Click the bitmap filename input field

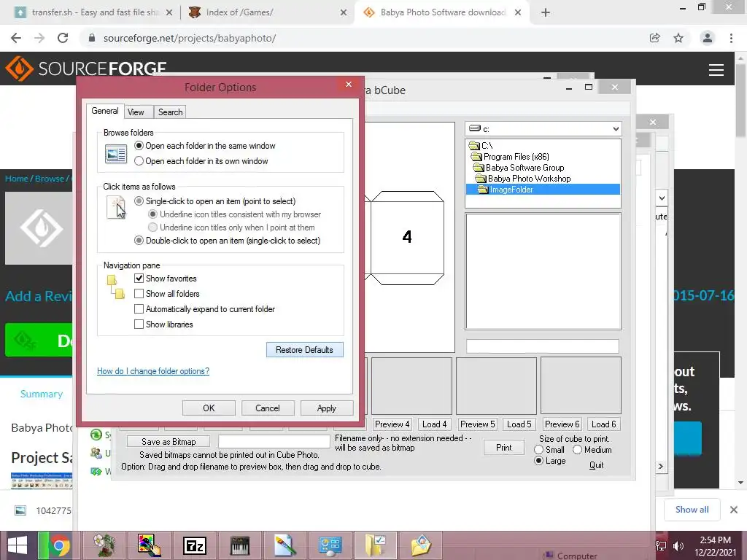(274, 441)
